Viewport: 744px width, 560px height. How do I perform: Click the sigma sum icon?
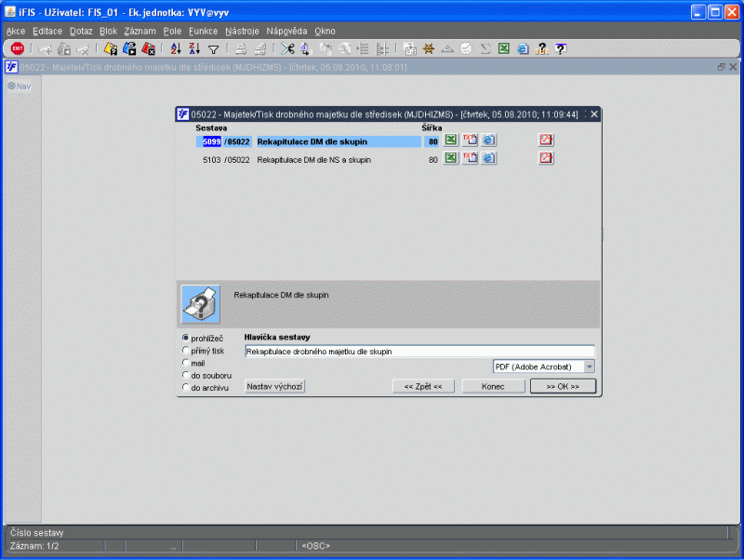[485, 48]
